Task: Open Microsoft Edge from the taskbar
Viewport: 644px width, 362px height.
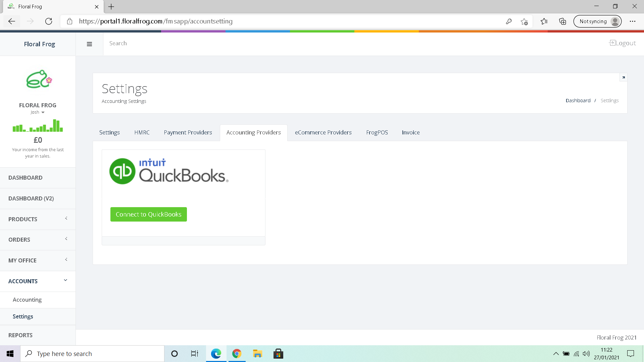Action: [216, 354]
